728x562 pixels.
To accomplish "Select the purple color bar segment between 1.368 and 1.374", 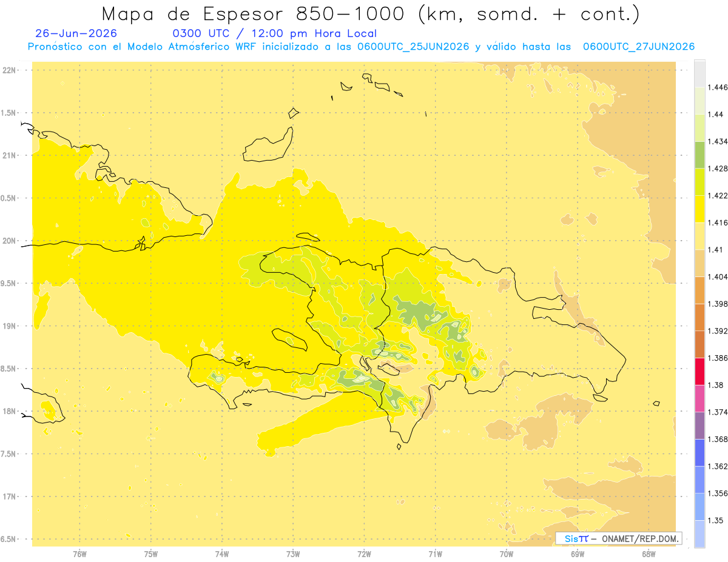I will pyautogui.click(x=699, y=426).
